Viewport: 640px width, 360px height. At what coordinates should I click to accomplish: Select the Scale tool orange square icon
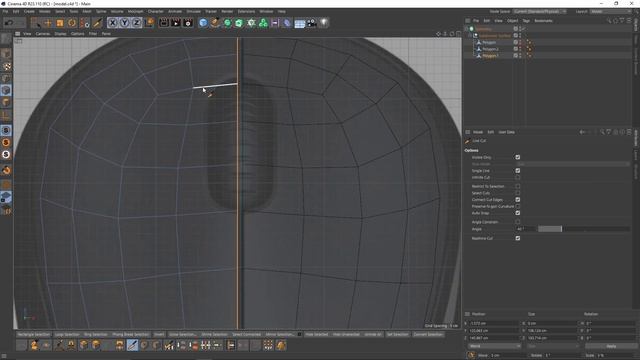point(60,23)
